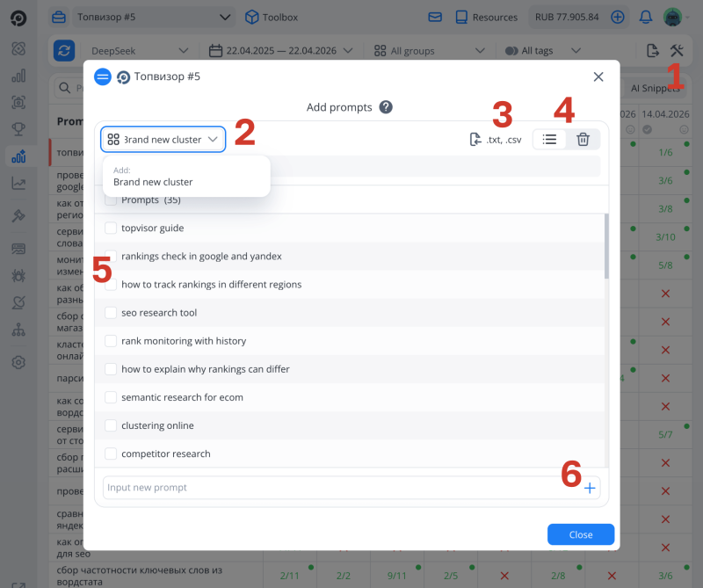The height and width of the screenshot is (588, 703).
Task: Check the seo research tool prompt
Action: (111, 312)
